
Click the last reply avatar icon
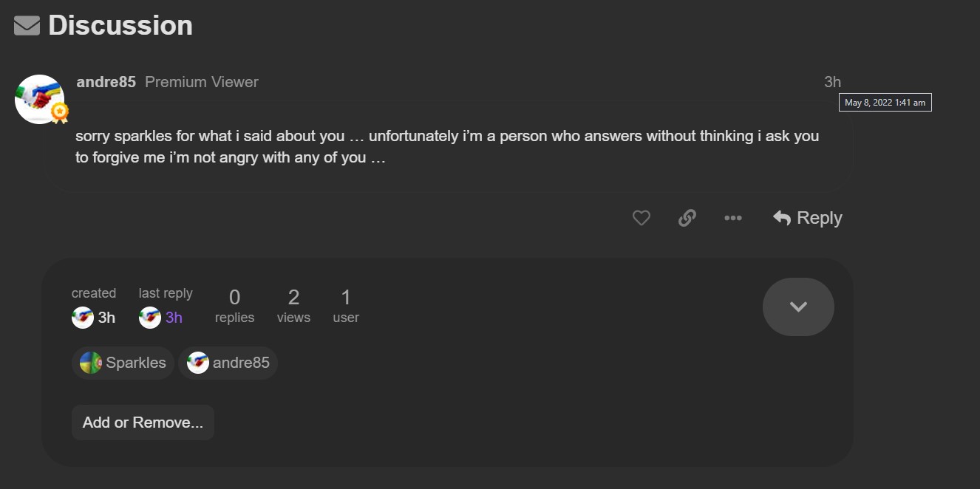pos(150,318)
